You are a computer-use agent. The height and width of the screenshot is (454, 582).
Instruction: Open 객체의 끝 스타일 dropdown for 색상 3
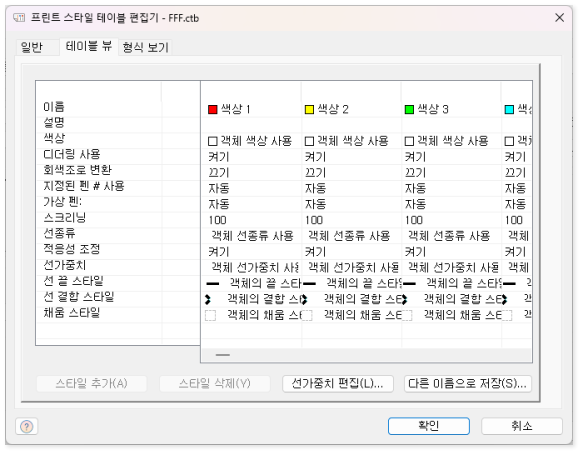pyautogui.click(x=464, y=284)
